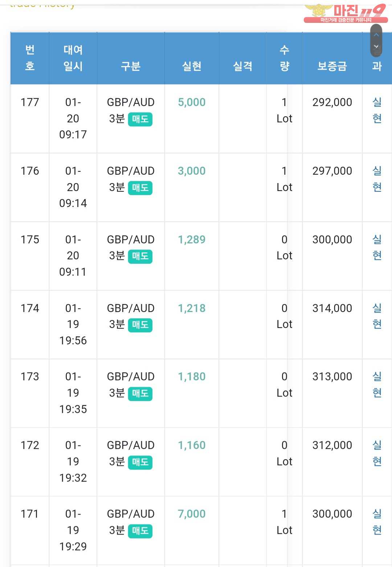Click the 5,000 realized profit value
392x567 pixels.
click(x=192, y=102)
